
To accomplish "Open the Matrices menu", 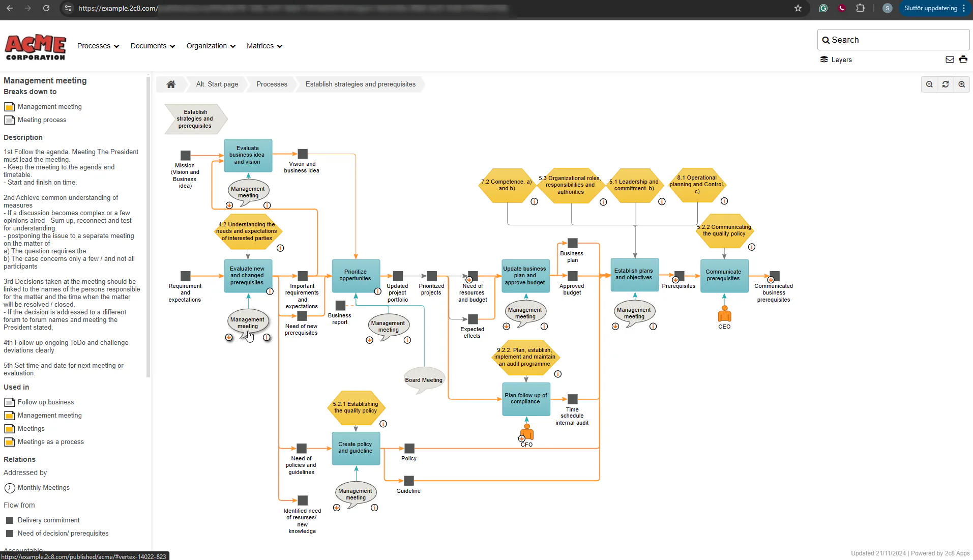I will (264, 46).
